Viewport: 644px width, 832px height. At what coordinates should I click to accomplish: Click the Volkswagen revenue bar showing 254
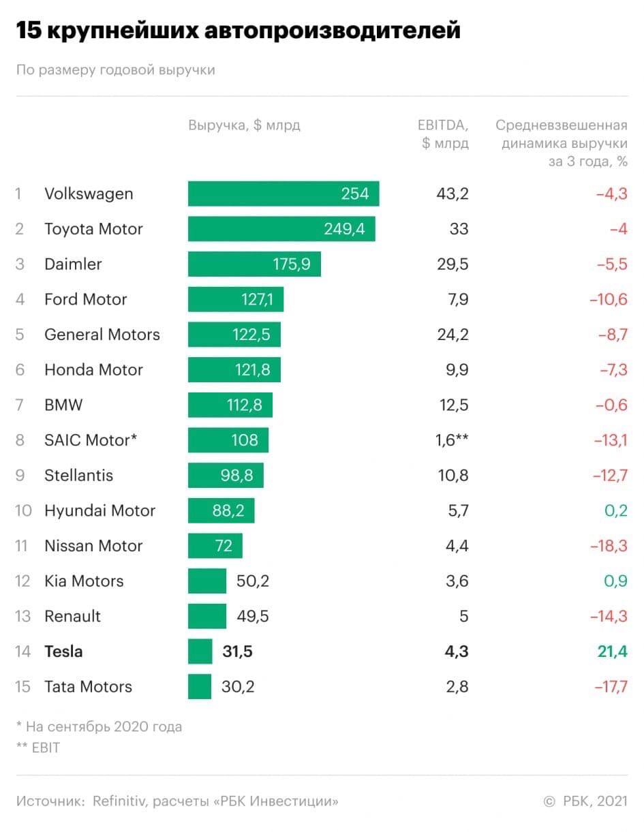tap(283, 194)
